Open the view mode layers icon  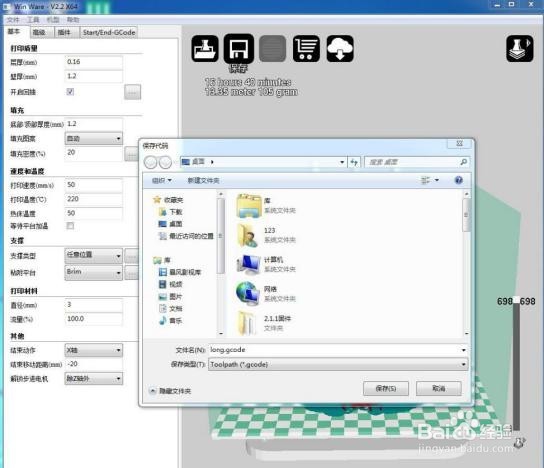[519, 49]
